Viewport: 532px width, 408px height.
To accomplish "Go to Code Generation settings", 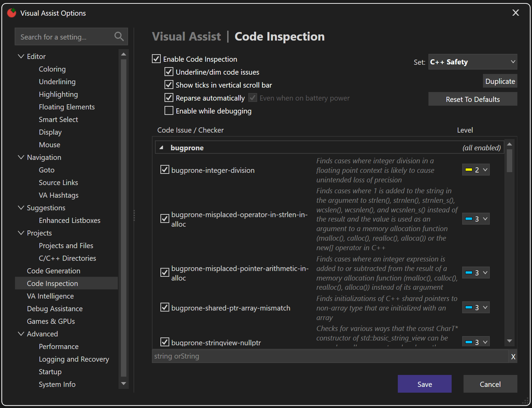I will pos(53,271).
